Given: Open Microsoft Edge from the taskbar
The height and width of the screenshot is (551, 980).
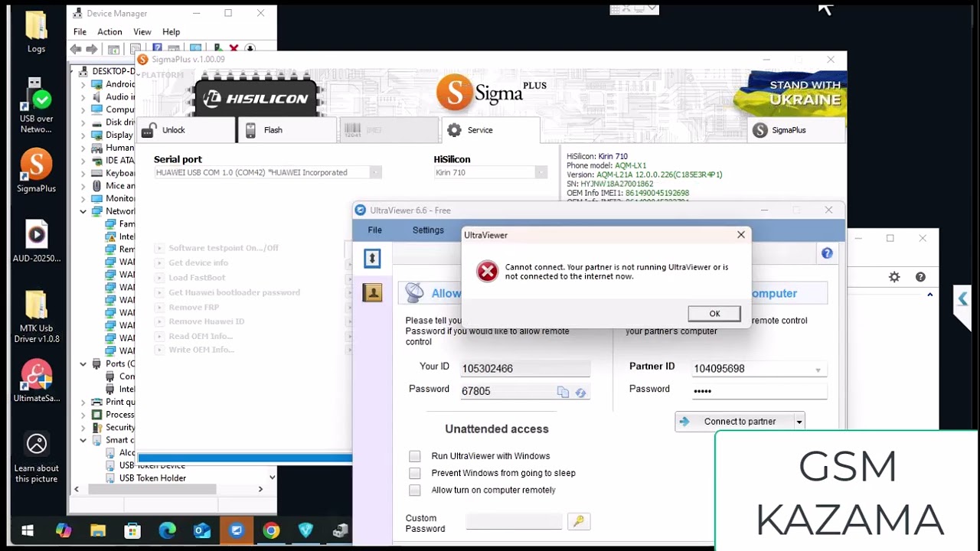Looking at the screenshot, I should tap(167, 531).
